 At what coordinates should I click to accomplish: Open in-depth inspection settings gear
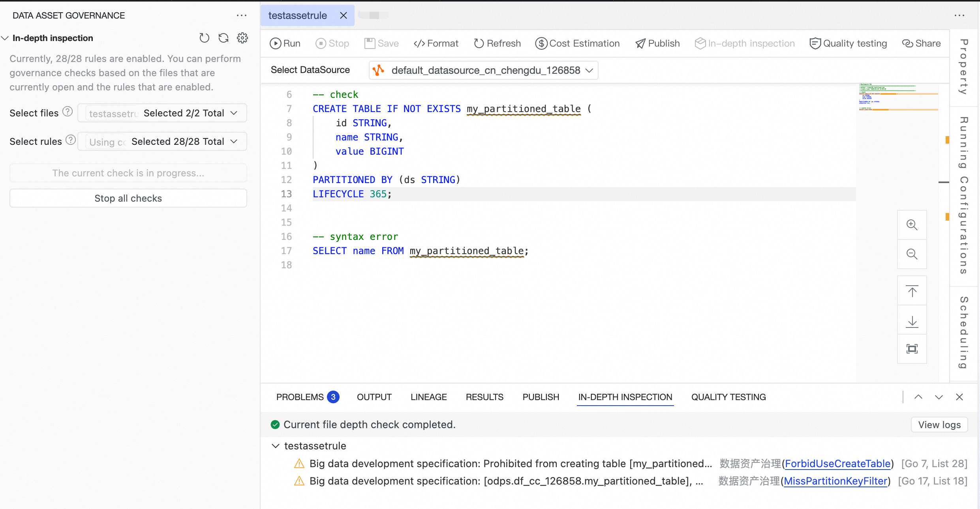[242, 38]
